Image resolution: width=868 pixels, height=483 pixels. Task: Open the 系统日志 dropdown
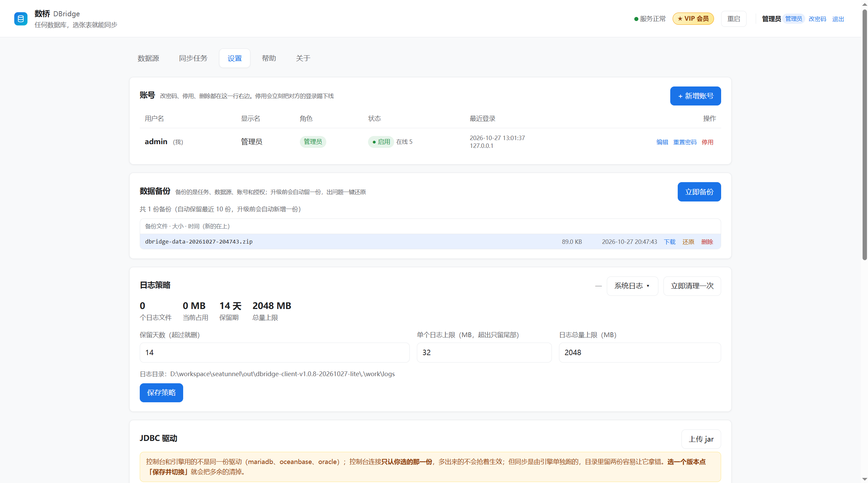click(632, 286)
